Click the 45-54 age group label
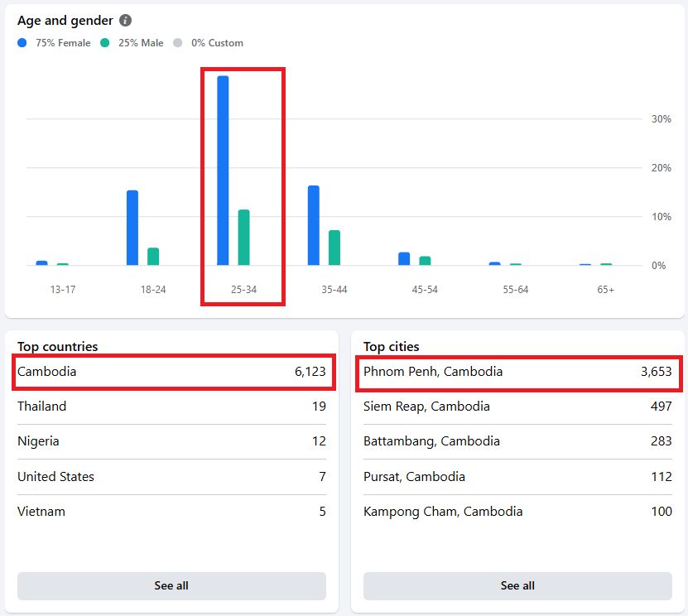Viewport: 688px width, 616px height. (425, 290)
